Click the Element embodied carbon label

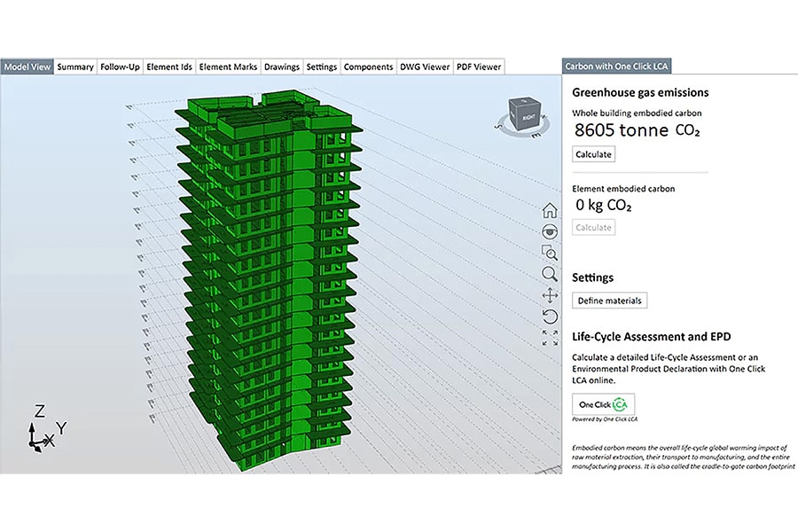click(x=623, y=188)
